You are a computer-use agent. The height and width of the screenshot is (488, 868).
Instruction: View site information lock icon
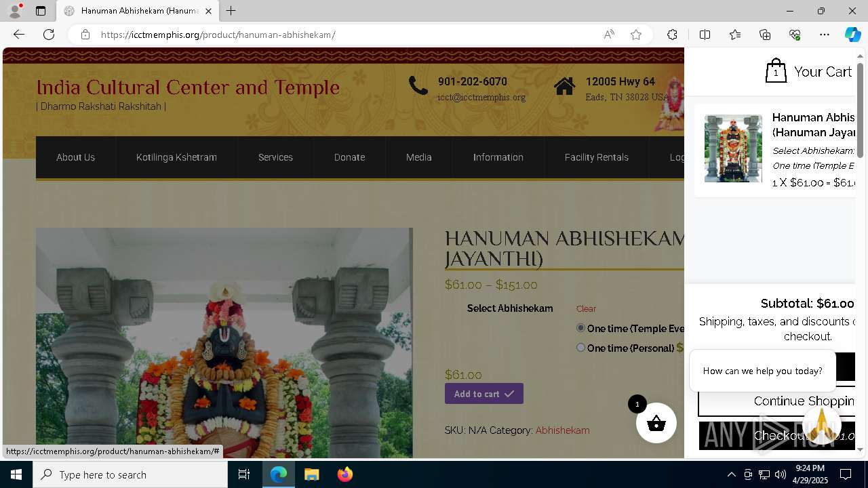85,35
